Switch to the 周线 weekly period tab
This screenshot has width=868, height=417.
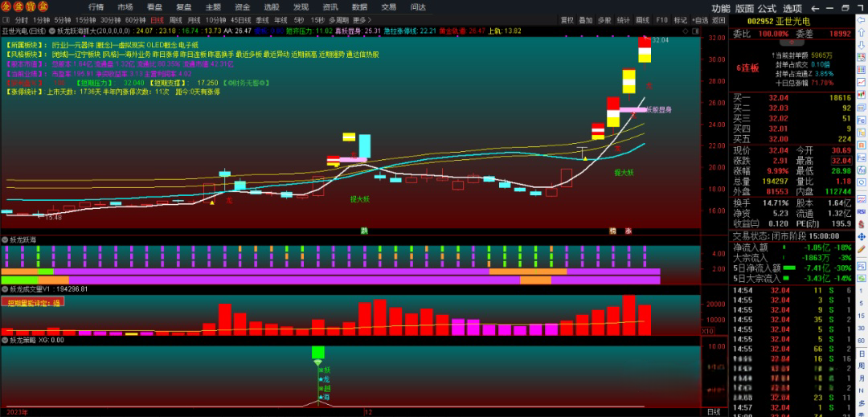pos(175,19)
